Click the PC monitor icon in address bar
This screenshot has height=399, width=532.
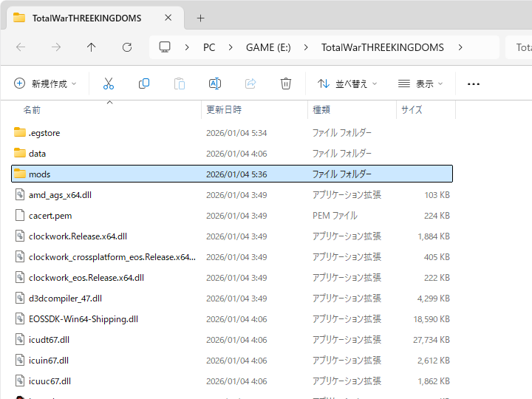coord(165,47)
